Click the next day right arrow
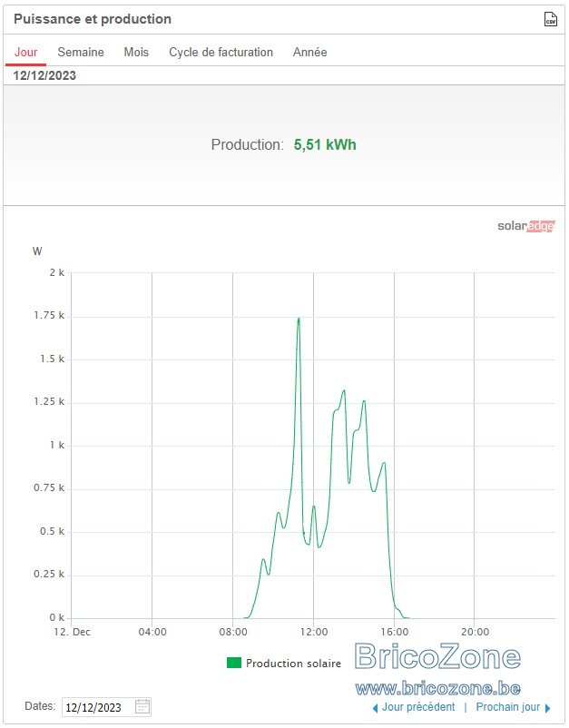Image resolution: width=569 pixels, height=728 pixels. 547,708
